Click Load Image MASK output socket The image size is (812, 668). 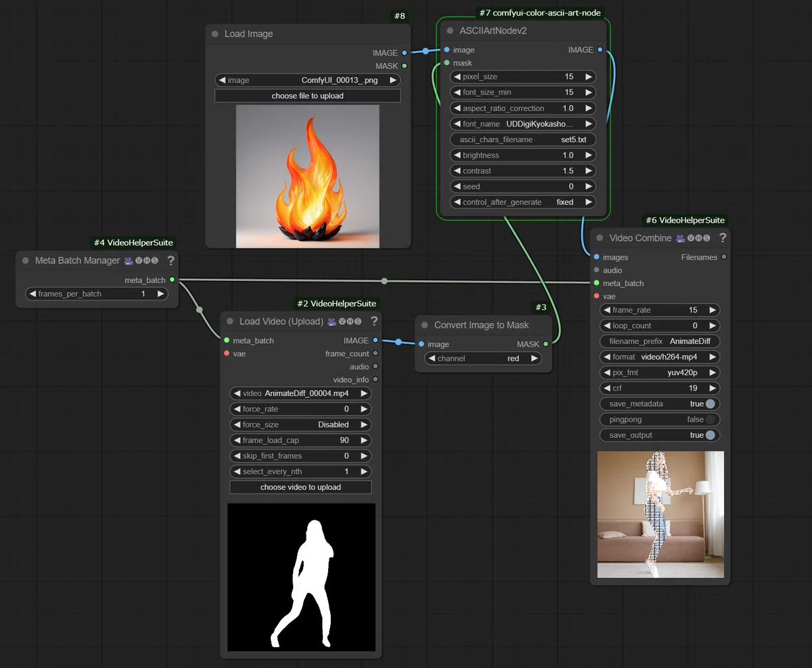coord(405,66)
